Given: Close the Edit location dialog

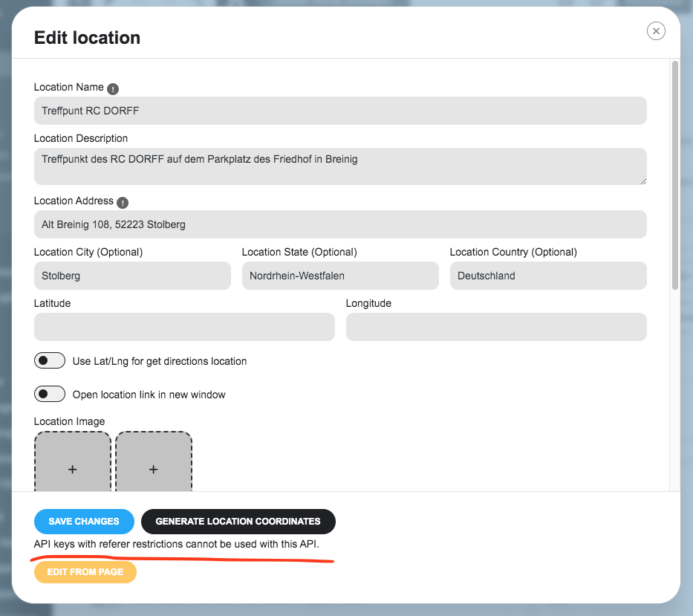Looking at the screenshot, I should pos(656,31).
